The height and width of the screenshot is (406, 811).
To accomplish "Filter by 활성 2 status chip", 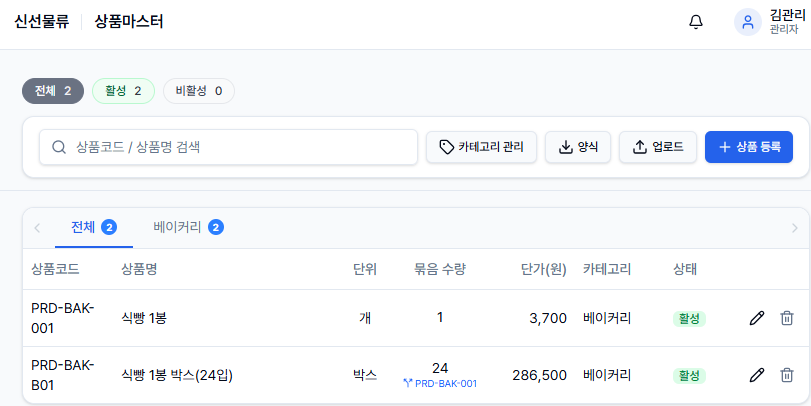I will click(x=123, y=91).
